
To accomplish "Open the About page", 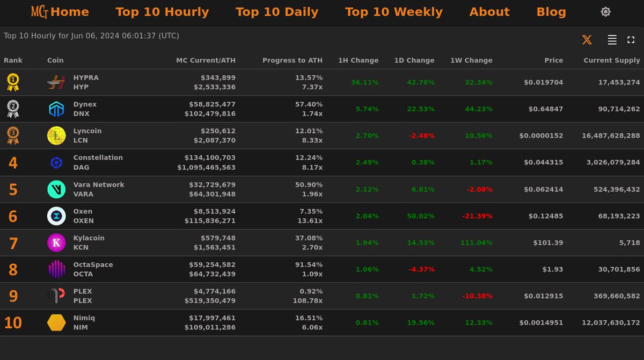I will (489, 12).
